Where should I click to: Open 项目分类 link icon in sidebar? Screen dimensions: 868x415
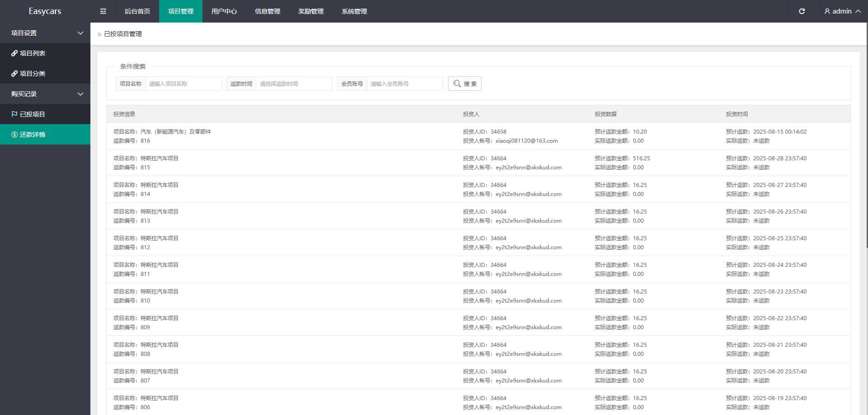[x=14, y=74]
